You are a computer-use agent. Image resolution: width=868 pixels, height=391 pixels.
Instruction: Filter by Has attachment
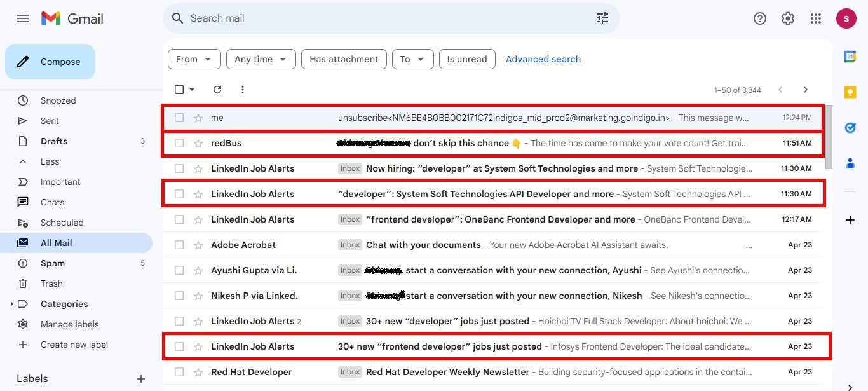(x=344, y=59)
